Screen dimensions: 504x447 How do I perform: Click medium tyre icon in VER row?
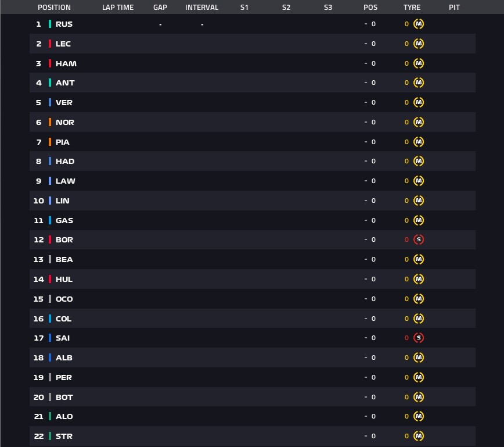tap(419, 102)
